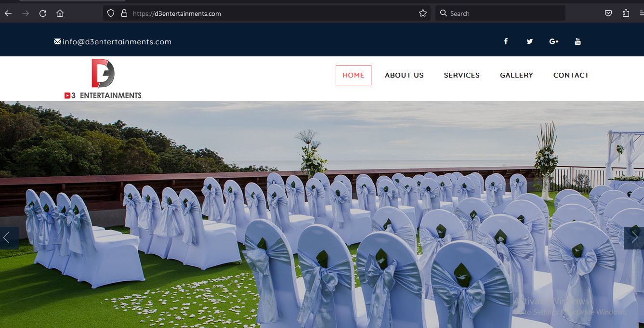Open the Twitter social icon
This screenshot has width=644, height=328.
point(530,41)
